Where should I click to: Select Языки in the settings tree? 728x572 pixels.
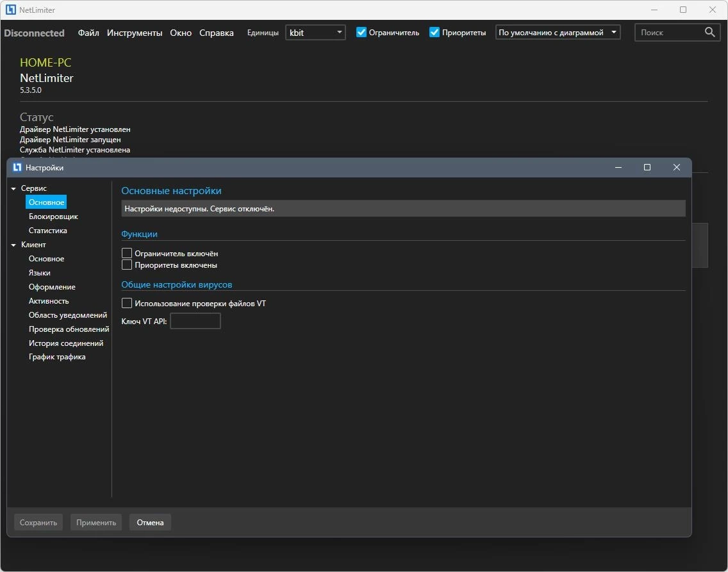point(40,273)
